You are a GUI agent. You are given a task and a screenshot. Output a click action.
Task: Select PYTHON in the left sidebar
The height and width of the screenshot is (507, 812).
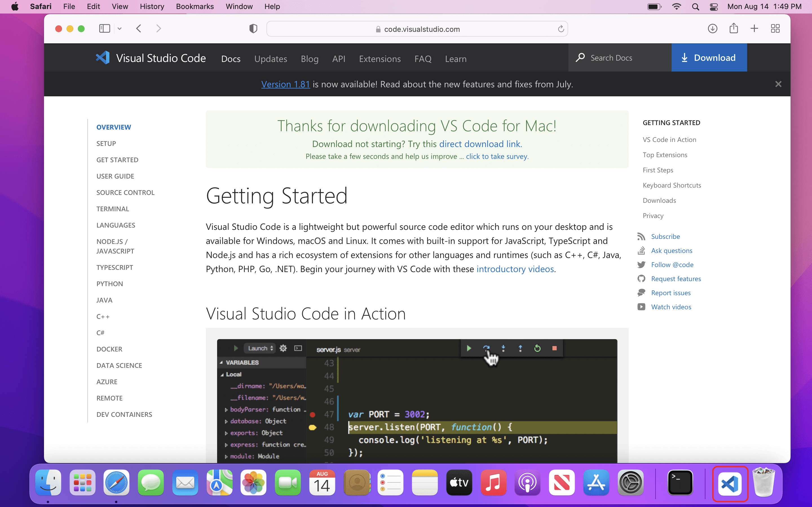click(110, 284)
